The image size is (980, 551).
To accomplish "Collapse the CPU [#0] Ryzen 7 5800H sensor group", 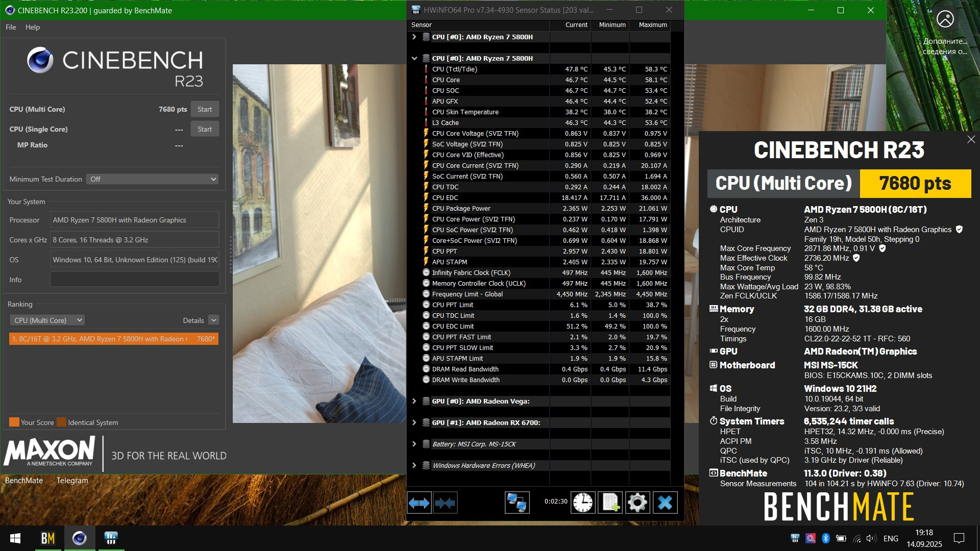I will coord(414,59).
